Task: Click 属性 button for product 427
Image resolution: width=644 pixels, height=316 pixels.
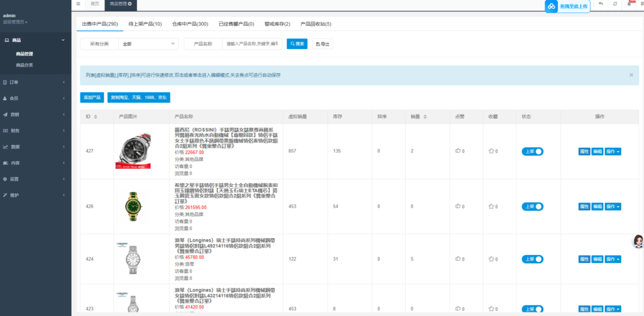Action: pos(584,151)
